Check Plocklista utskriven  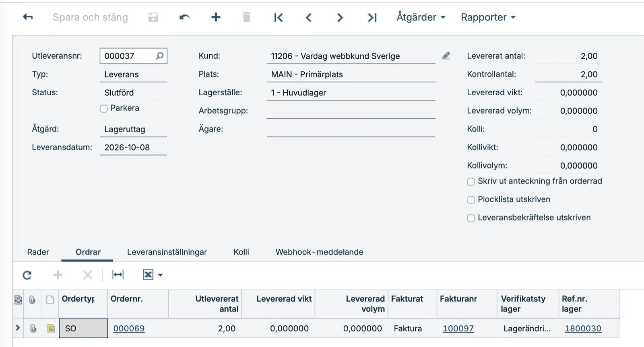(x=471, y=200)
